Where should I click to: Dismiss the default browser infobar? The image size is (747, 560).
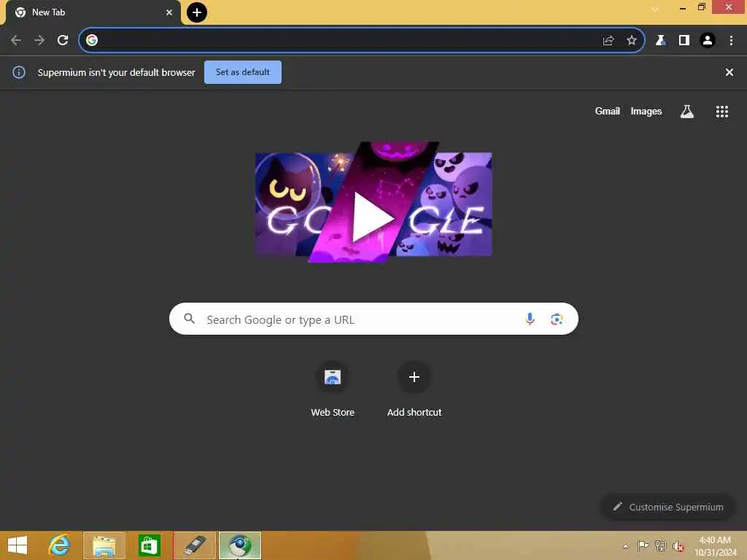(x=729, y=72)
